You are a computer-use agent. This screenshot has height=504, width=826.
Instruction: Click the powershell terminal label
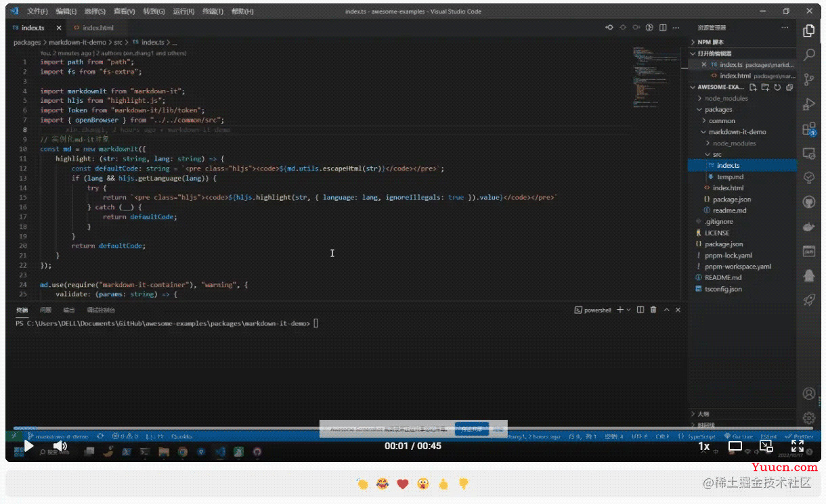[592, 310]
